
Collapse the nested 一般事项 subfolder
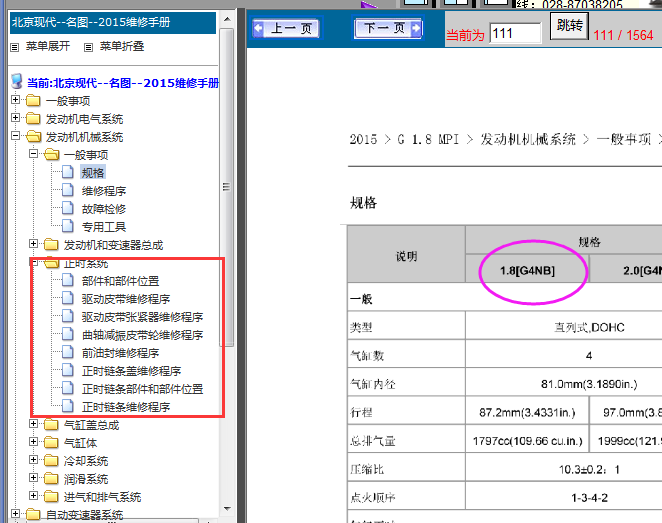34,153
